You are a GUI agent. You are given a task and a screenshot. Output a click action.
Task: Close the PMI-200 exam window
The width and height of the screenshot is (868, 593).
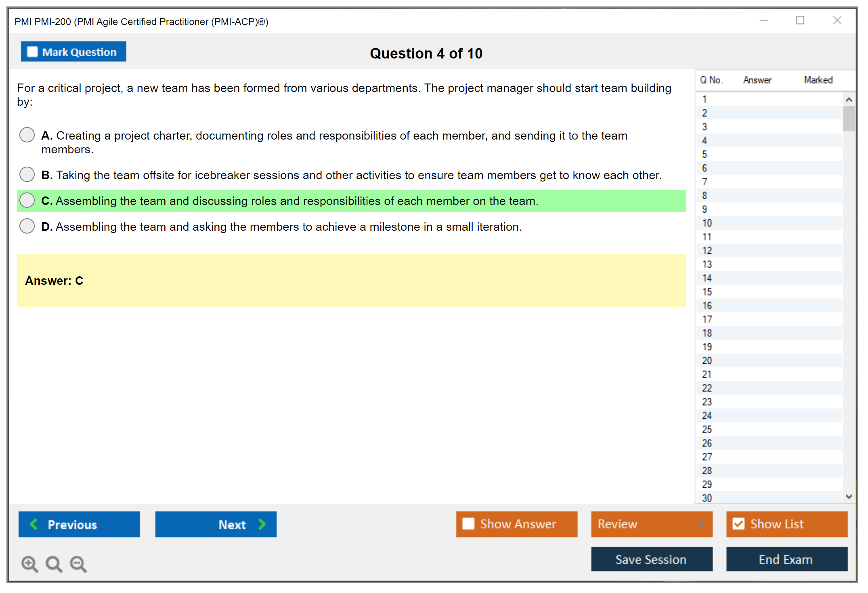(x=837, y=21)
